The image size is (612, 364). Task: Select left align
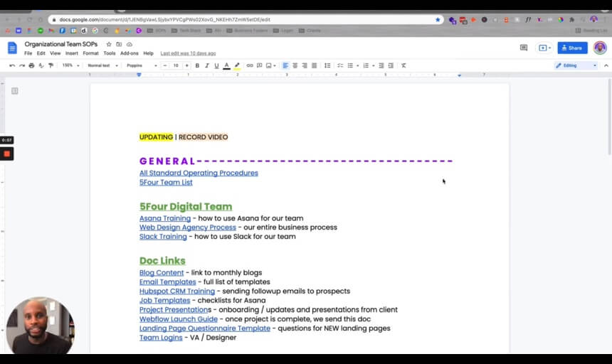pyautogui.click(x=285, y=65)
